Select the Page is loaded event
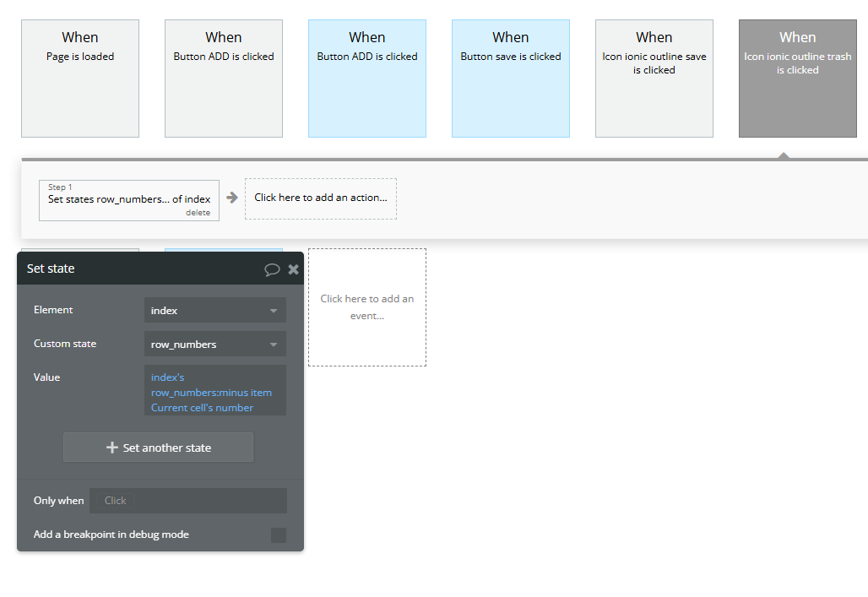Image resolution: width=868 pixels, height=597 pixels. pos(80,79)
